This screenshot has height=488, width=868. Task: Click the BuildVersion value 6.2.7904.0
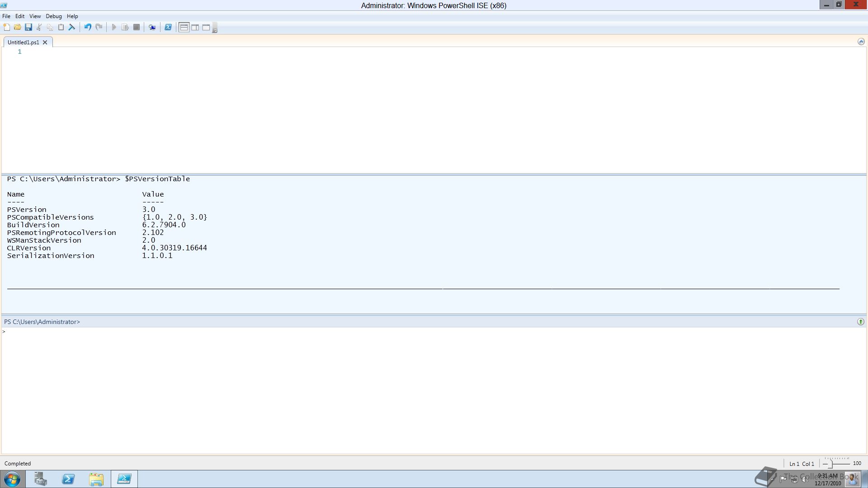[164, 225]
